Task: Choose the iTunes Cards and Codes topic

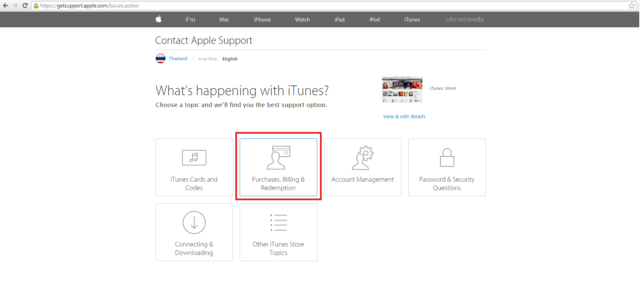Action: [x=194, y=167]
